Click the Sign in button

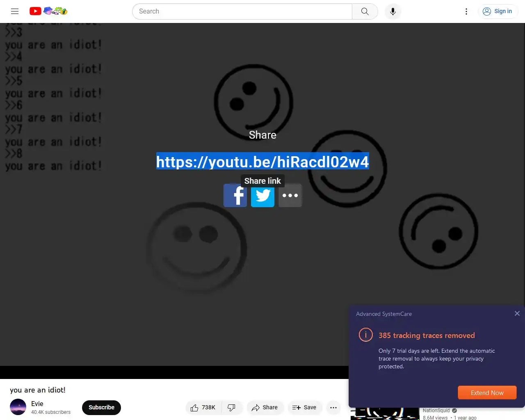(498, 11)
